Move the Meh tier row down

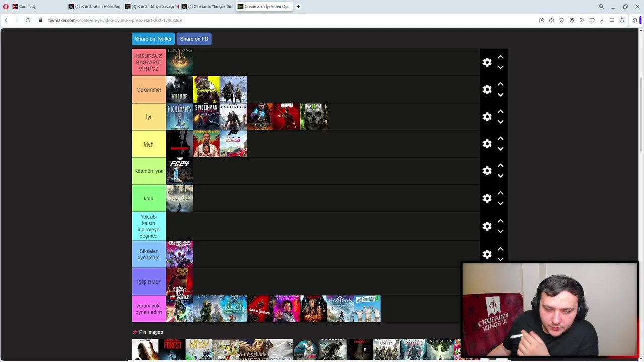(x=500, y=149)
